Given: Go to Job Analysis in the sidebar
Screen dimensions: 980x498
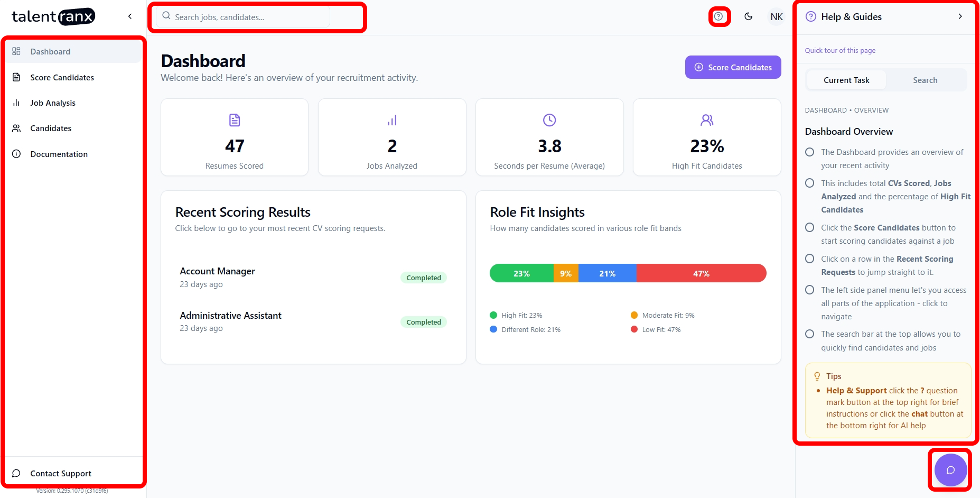Looking at the screenshot, I should click(53, 103).
